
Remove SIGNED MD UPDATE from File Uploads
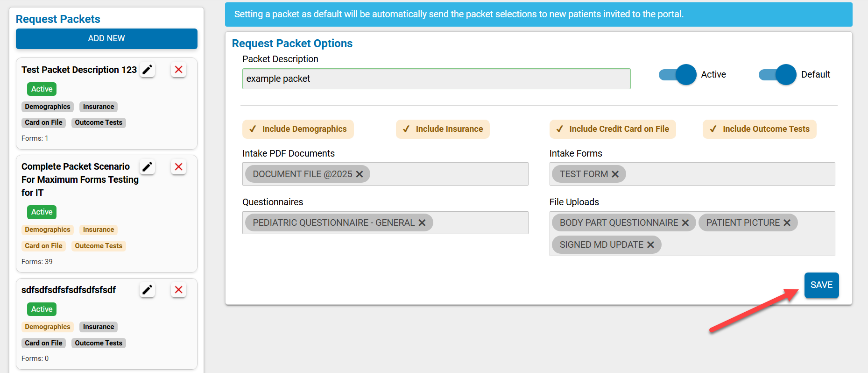point(651,244)
